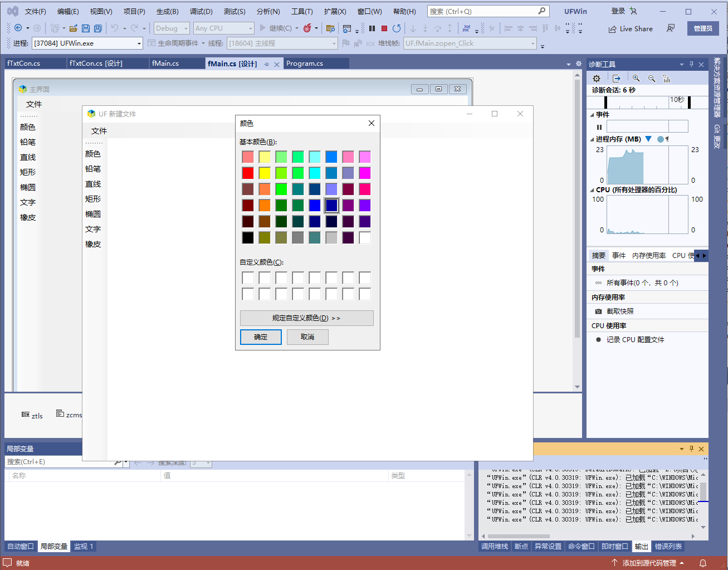The image size is (728, 570).
Task: Zoom out on the diagnostic timeline
Action: pos(652,79)
